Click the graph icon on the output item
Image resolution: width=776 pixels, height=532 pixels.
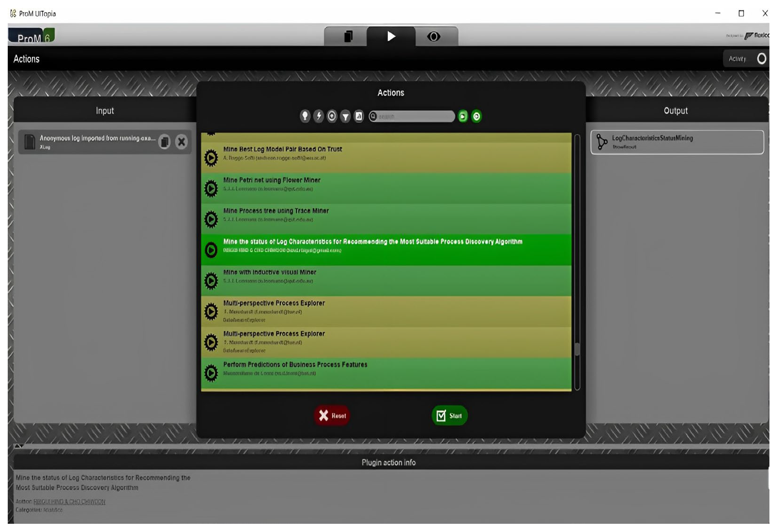(602, 142)
